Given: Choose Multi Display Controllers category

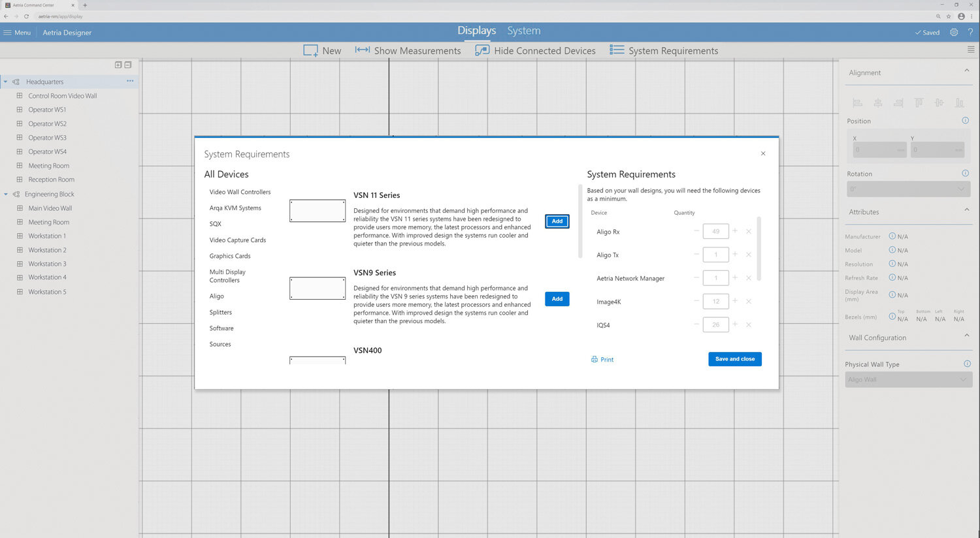Looking at the screenshot, I should [227, 276].
